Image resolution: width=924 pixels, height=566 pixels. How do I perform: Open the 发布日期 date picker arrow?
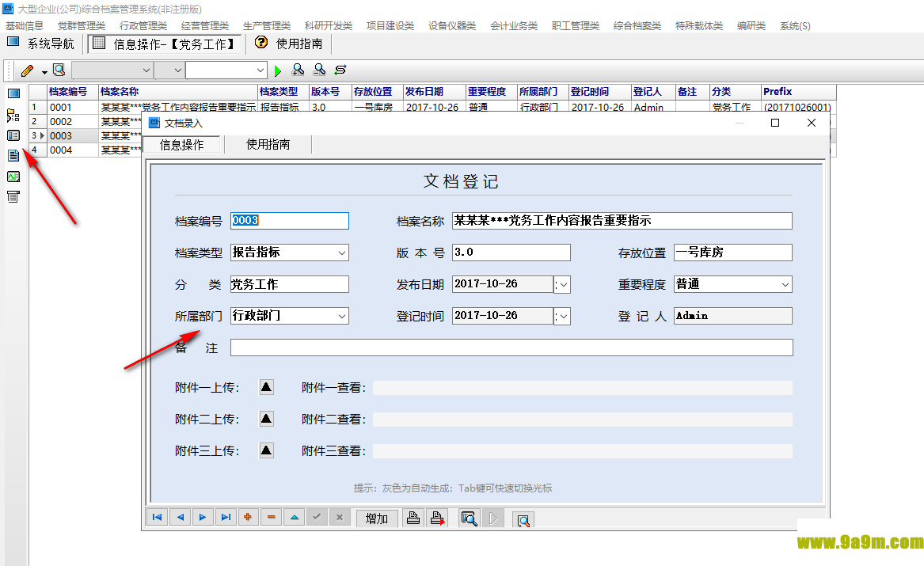tap(564, 284)
